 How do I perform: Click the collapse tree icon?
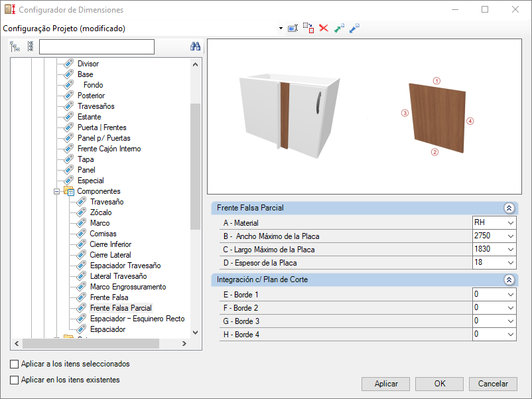(x=31, y=46)
